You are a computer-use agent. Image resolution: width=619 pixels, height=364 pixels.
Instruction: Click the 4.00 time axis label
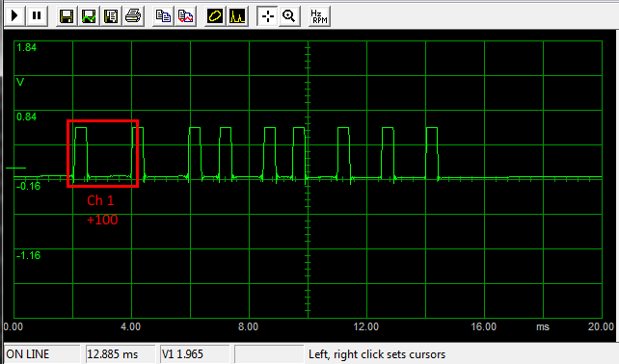coord(131,326)
